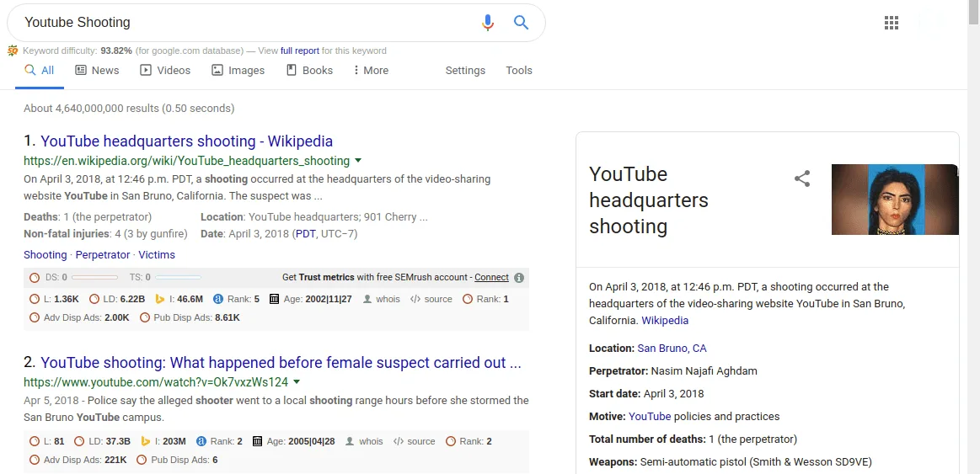
Task: Open the Shooting sitelink
Action: point(45,255)
